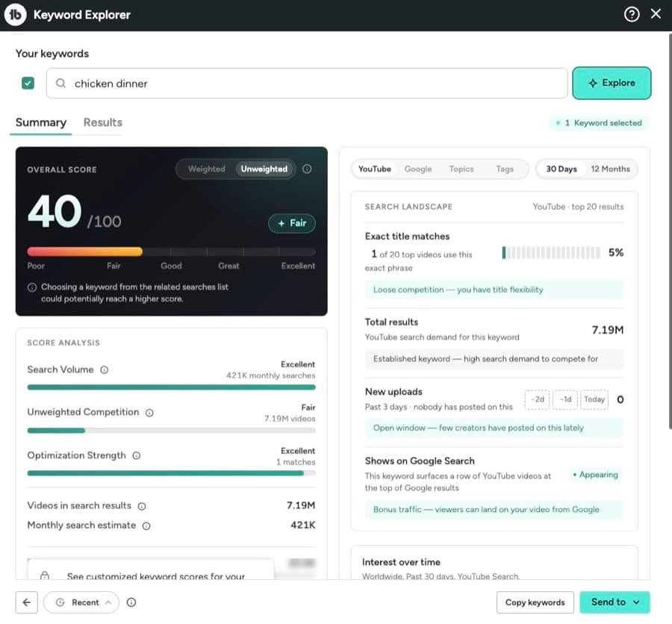Click the Copy keywords button

(535, 602)
